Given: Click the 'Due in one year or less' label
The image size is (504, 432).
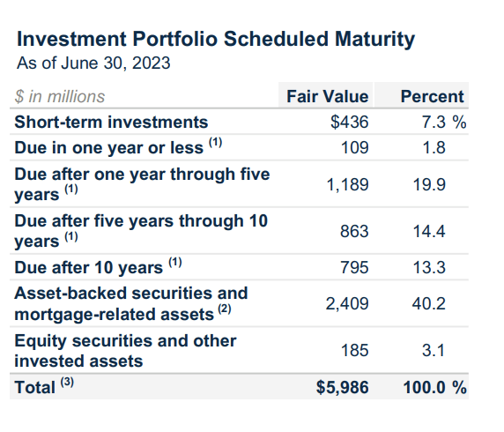Looking at the screenshot, I should click(118, 146).
